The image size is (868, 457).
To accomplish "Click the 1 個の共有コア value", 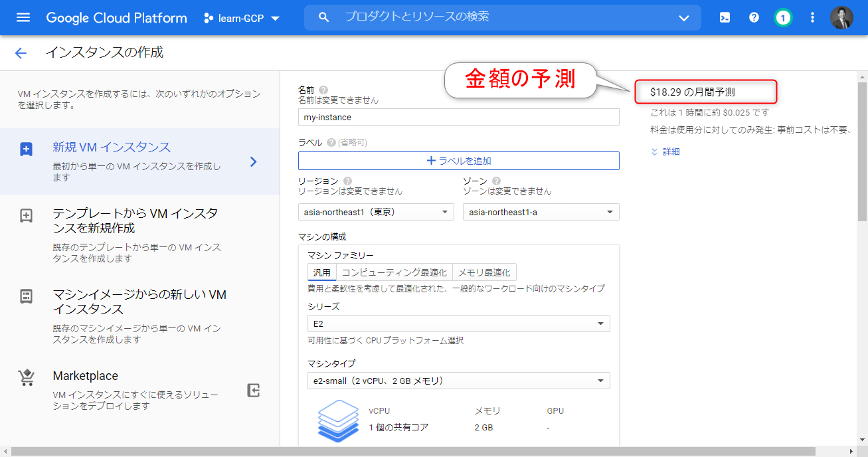I will pos(398,427).
